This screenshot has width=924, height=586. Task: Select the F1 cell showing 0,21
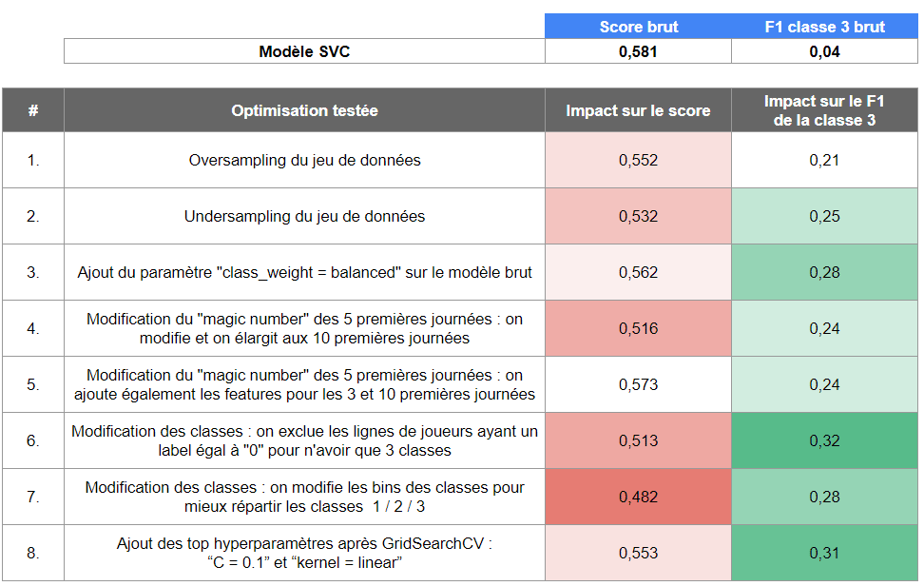pos(824,160)
